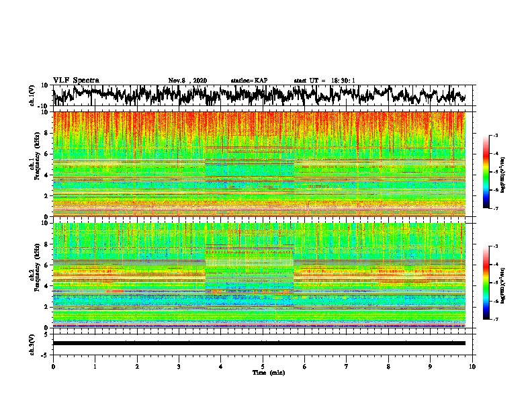
Task: Click the black ch.3 voltage bar
Action: click(259, 343)
